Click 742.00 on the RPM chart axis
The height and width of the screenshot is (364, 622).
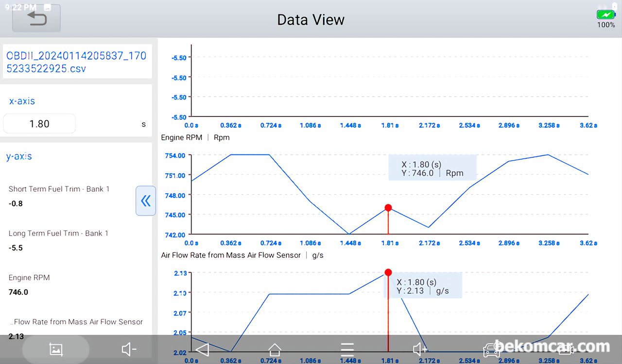(175, 234)
